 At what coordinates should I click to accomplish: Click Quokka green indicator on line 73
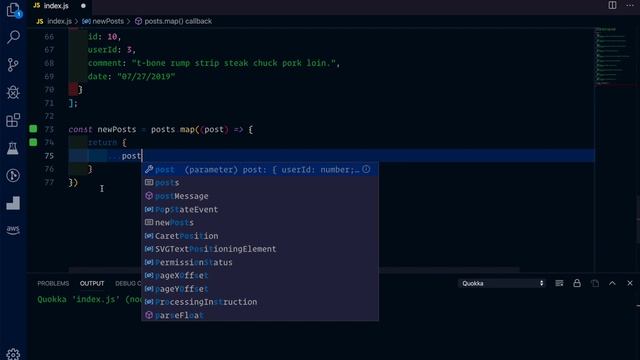tap(33, 129)
